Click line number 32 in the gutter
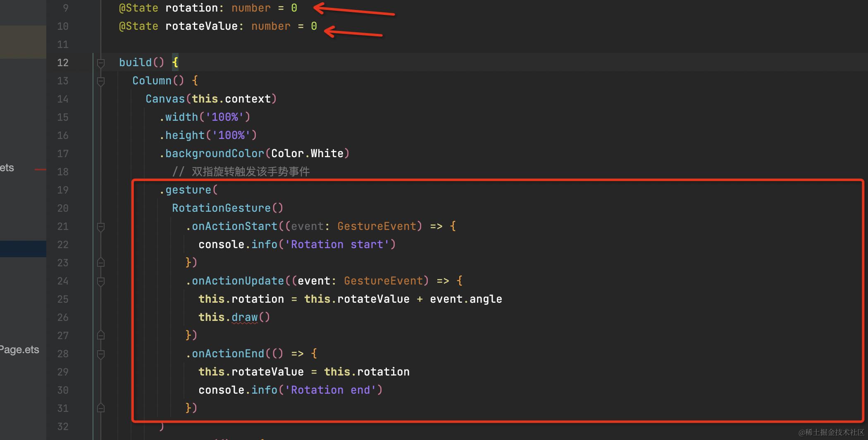The image size is (868, 440). (63, 426)
